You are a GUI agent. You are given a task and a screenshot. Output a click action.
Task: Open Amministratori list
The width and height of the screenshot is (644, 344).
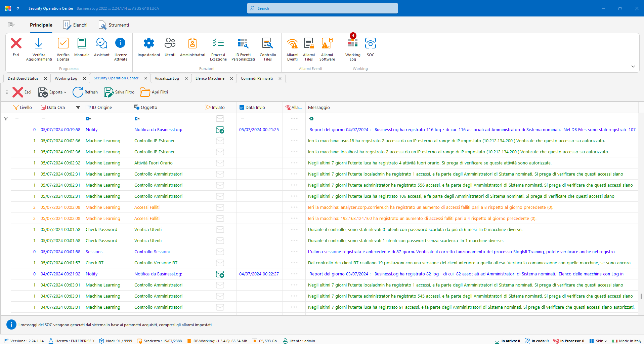[x=192, y=47]
